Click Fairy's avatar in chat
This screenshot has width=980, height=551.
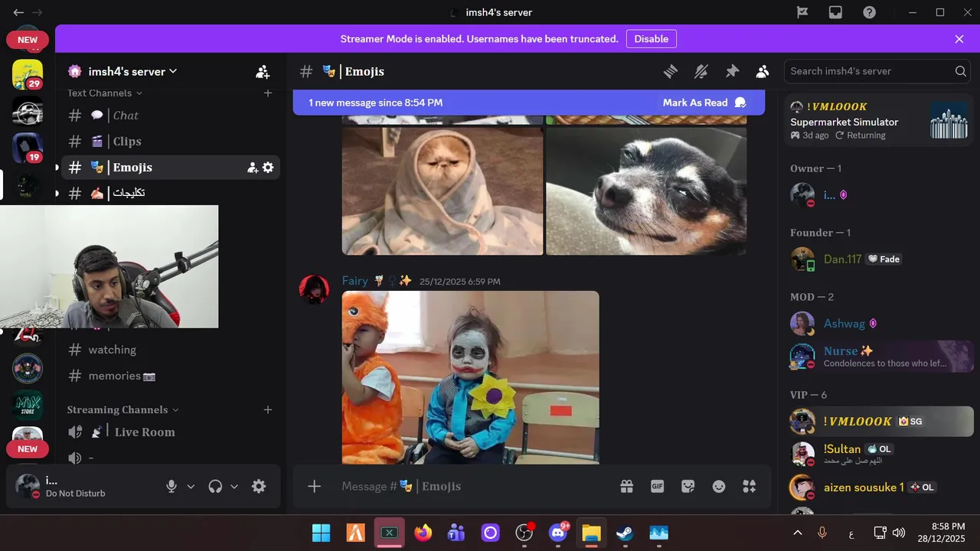[314, 289]
